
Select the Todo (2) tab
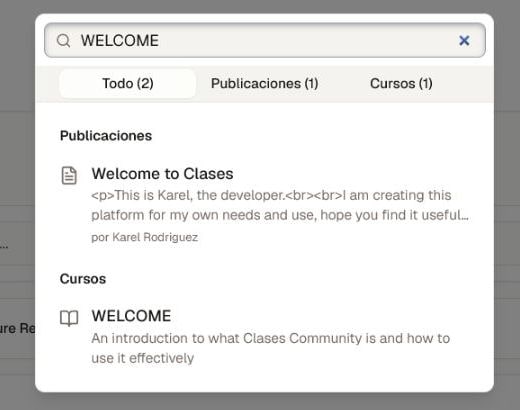click(128, 83)
